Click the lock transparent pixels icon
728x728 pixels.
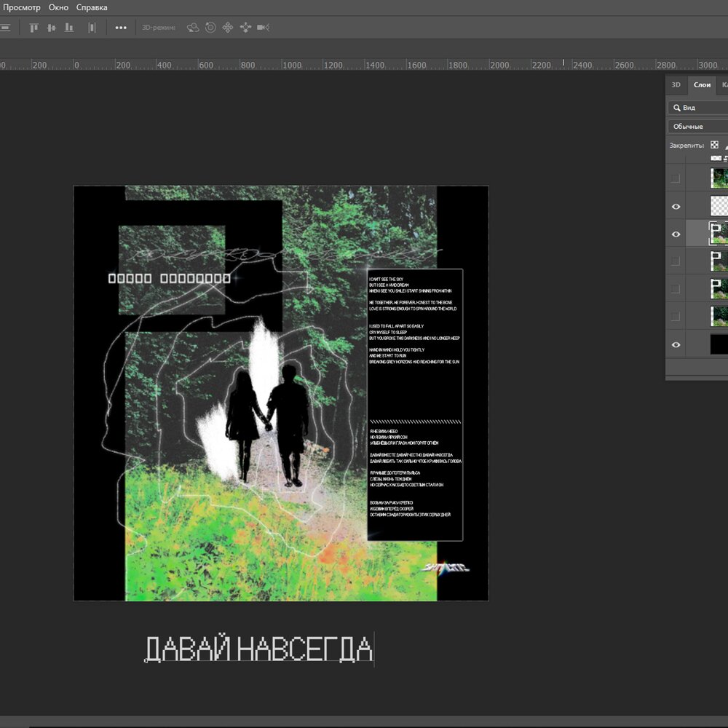(714, 145)
